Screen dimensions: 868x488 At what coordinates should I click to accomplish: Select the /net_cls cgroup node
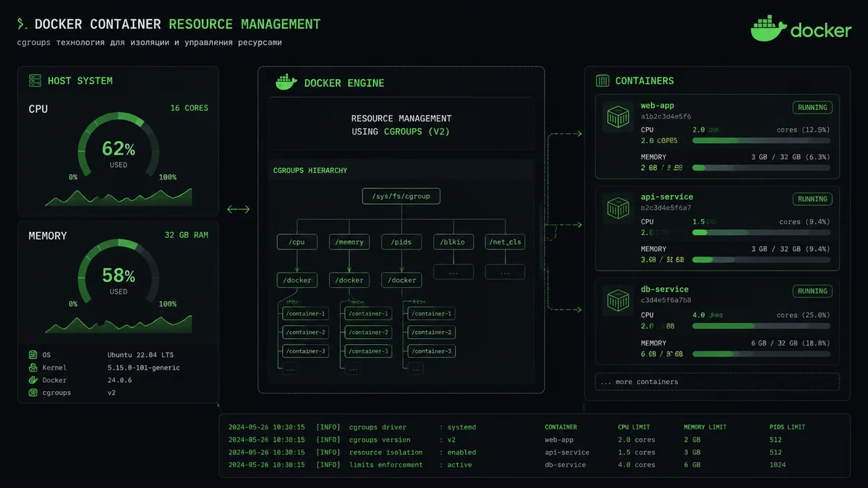505,242
